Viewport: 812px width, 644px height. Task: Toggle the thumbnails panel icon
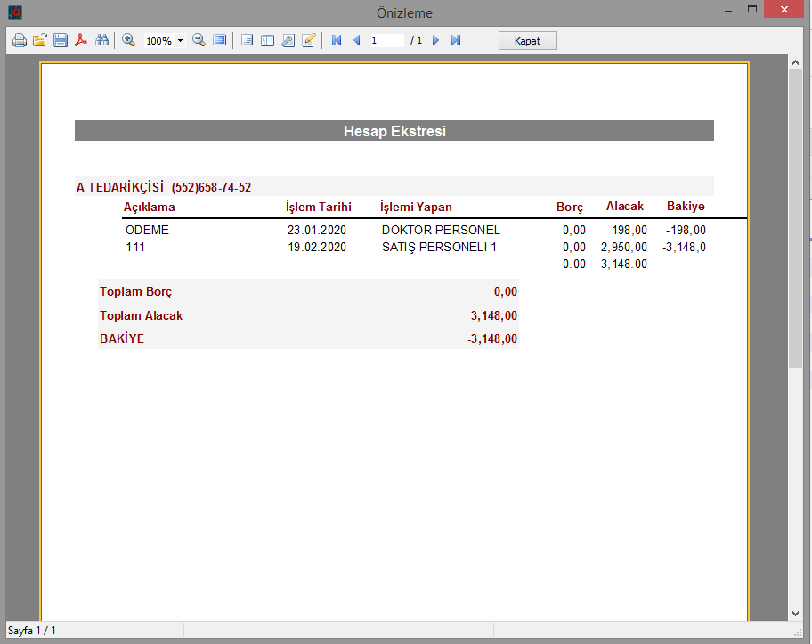[x=267, y=40]
